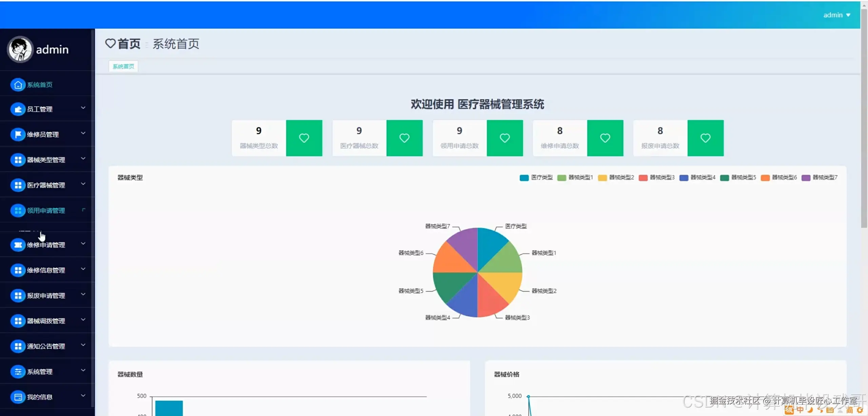Expand the 医疗器械管理 menu chevron
The image size is (868, 416).
83,184
